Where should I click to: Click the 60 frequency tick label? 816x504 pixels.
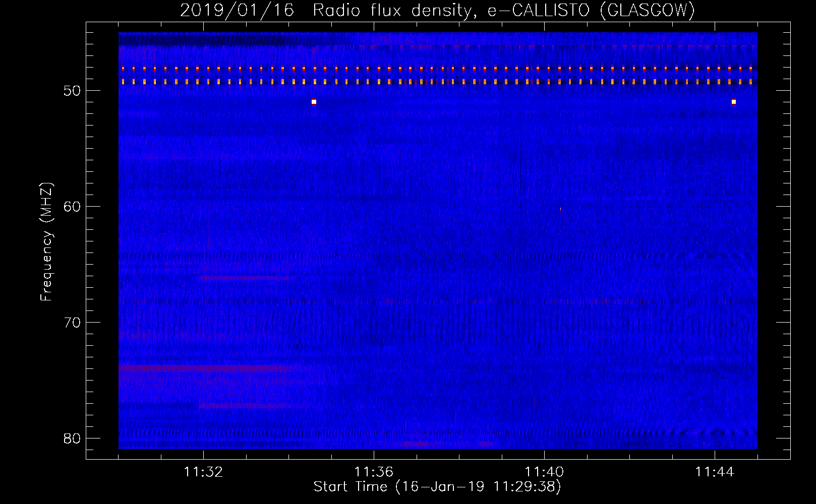coord(73,207)
